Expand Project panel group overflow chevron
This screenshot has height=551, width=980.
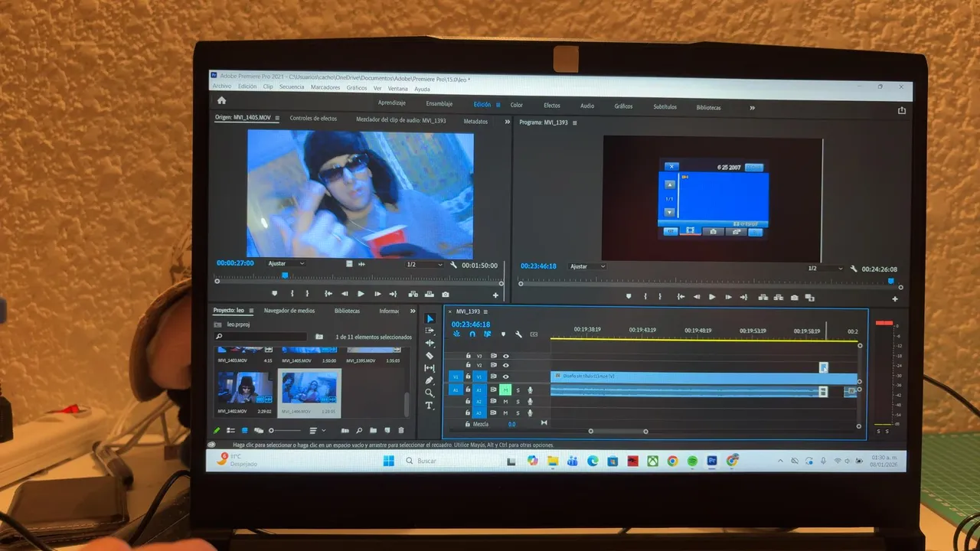(x=413, y=311)
